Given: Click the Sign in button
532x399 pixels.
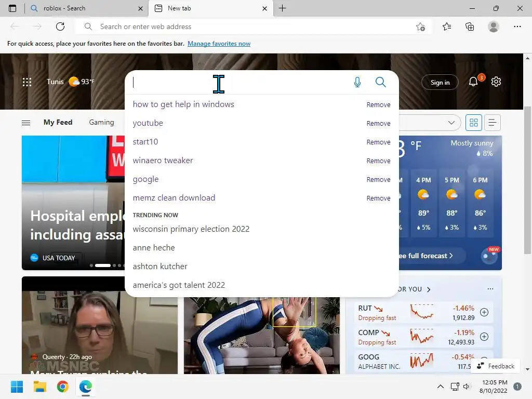Looking at the screenshot, I should point(440,82).
